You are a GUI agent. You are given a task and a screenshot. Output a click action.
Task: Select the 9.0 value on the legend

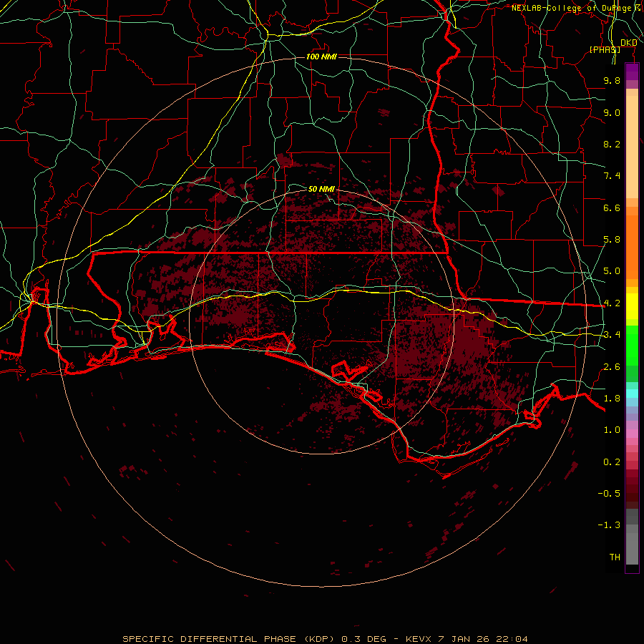click(x=612, y=113)
